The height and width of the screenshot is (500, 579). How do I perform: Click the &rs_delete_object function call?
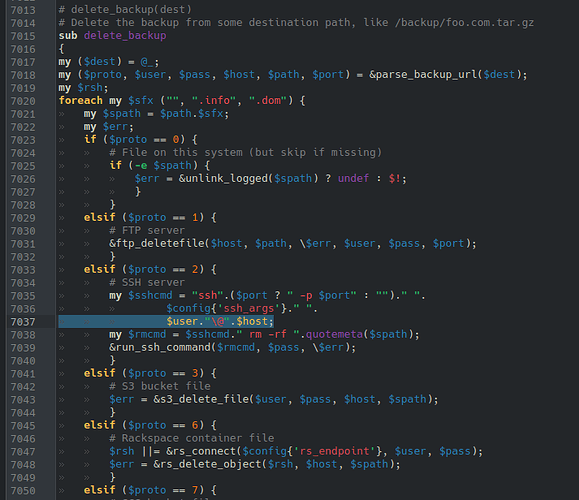tap(208, 464)
